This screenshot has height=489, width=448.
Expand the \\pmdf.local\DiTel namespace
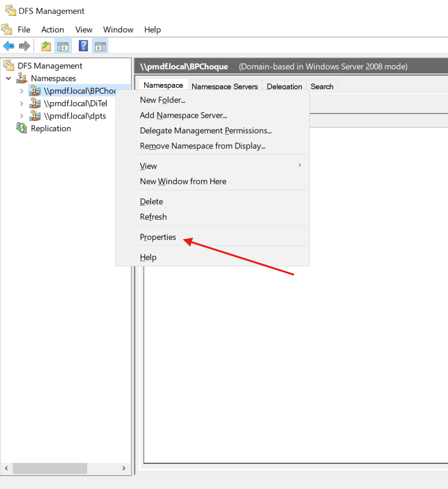21,103
